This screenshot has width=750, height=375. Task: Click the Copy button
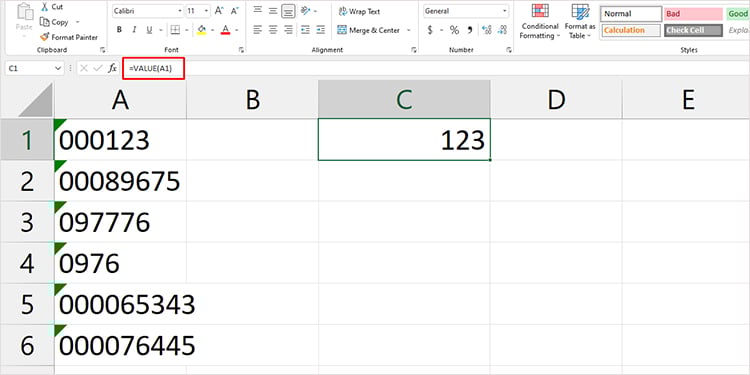coord(55,22)
